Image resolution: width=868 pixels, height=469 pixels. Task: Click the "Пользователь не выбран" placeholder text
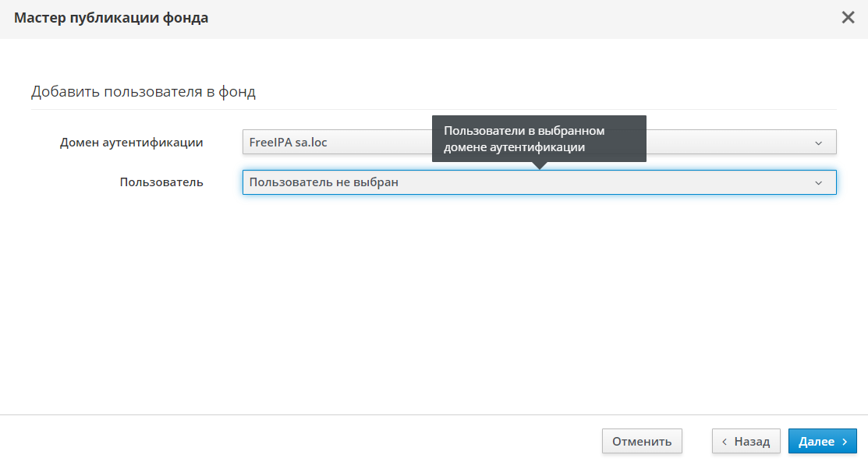(324, 183)
